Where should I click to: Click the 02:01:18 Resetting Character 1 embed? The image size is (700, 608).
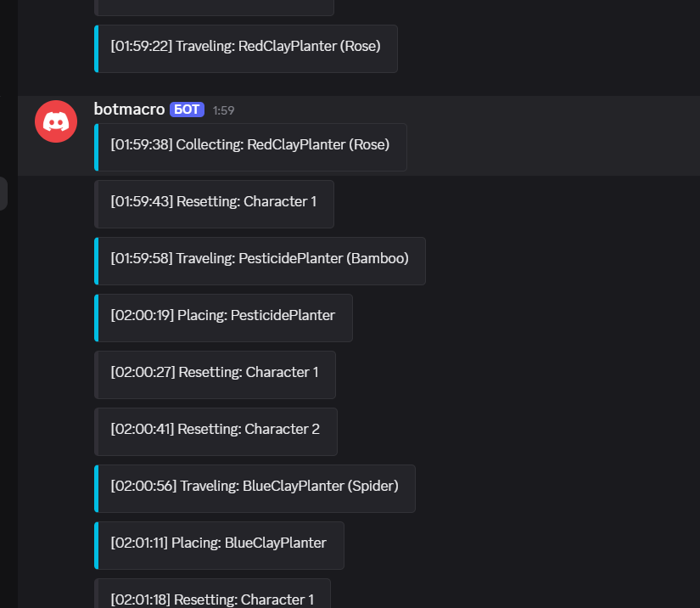click(212, 598)
